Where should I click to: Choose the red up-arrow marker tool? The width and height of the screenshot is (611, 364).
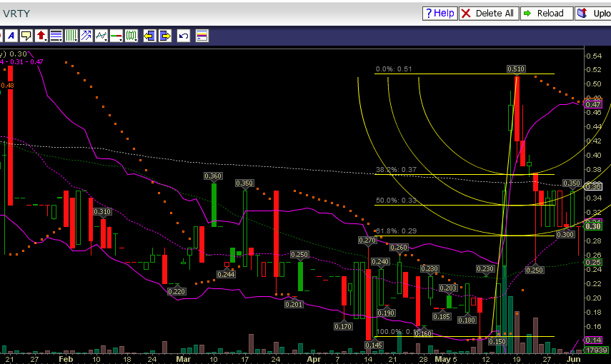point(41,36)
